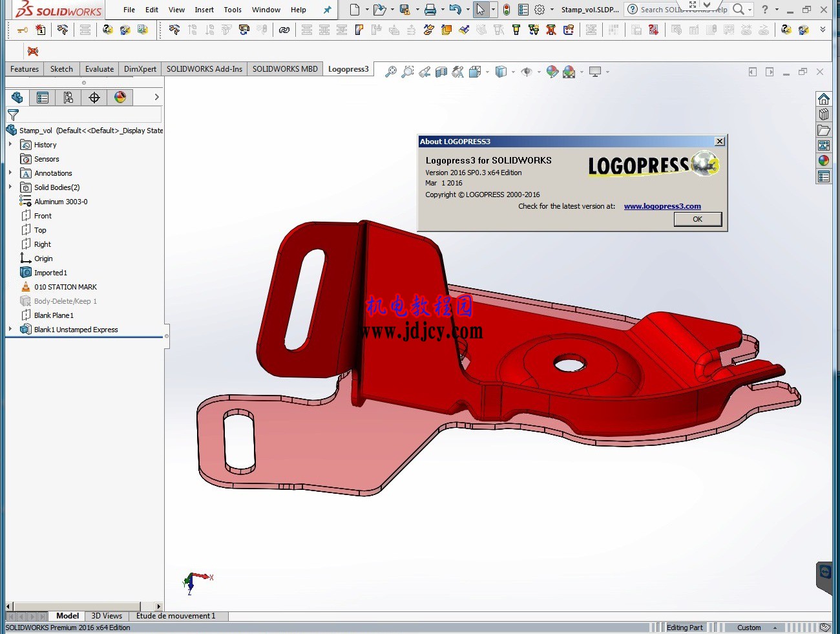840x634 pixels.
Task: Expand more FeatureManager tabs chevron
Action: (x=156, y=97)
